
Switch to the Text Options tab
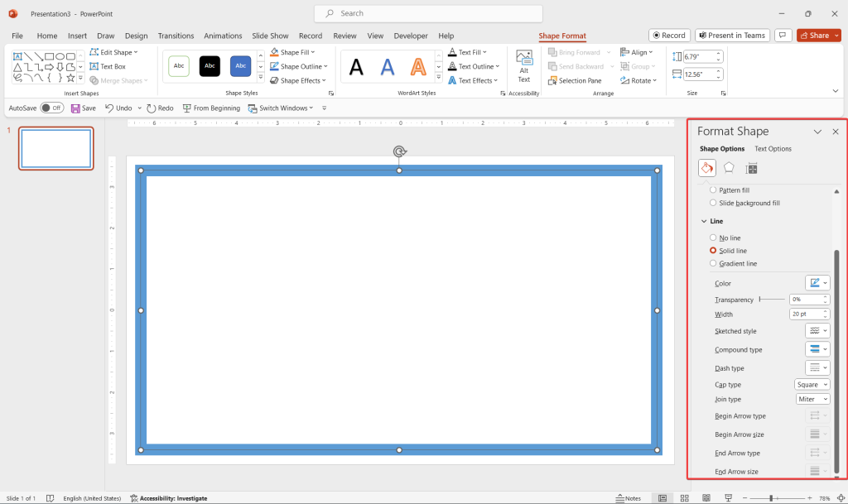[x=773, y=149]
